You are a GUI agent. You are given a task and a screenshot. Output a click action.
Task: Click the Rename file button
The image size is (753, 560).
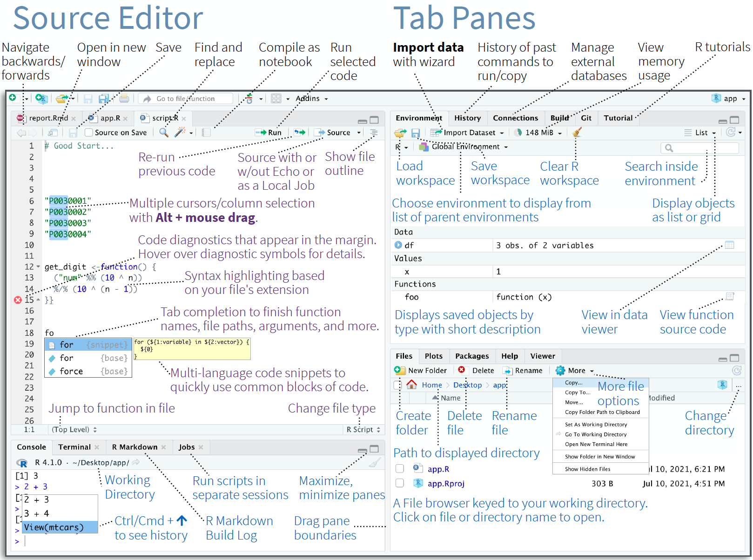click(523, 370)
